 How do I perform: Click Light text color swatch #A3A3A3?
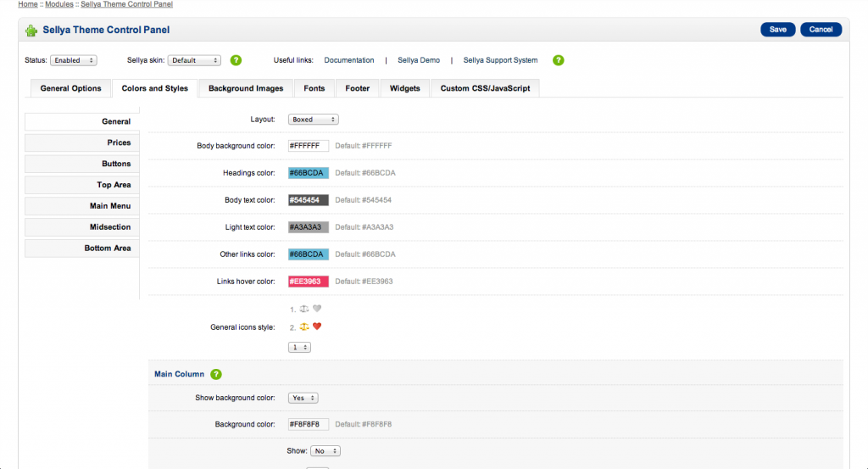point(309,227)
